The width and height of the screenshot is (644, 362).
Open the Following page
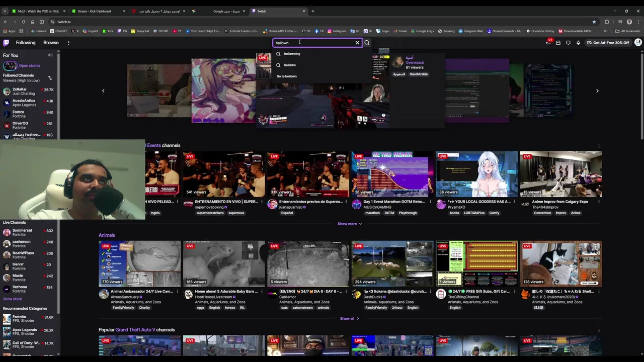click(26, 43)
